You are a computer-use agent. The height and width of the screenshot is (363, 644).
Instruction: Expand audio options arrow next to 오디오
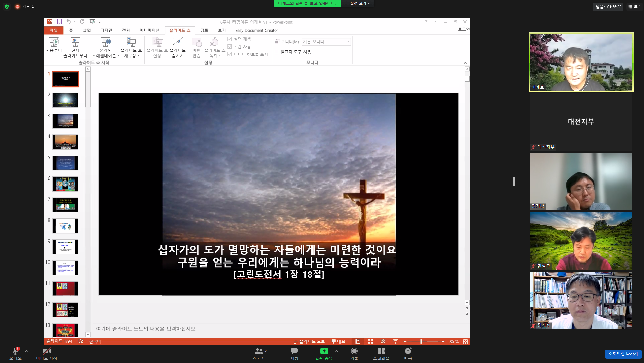26,351
